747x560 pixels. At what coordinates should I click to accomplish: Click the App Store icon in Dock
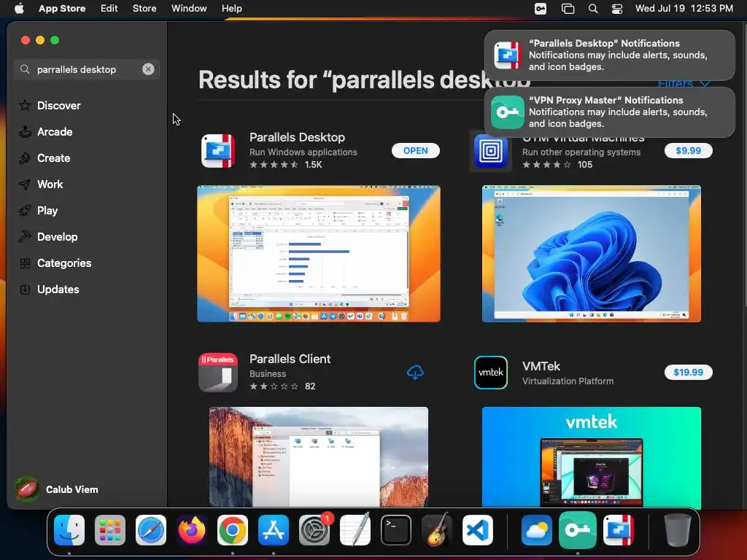(x=274, y=530)
